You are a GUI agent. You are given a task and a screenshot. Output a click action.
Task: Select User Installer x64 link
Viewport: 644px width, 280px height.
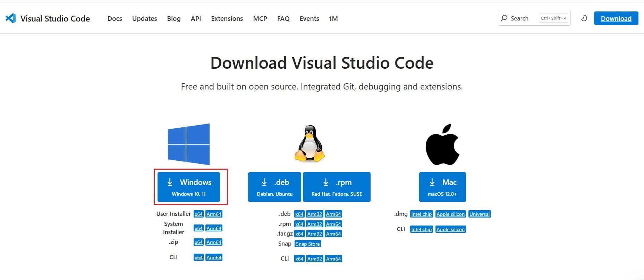(198, 214)
